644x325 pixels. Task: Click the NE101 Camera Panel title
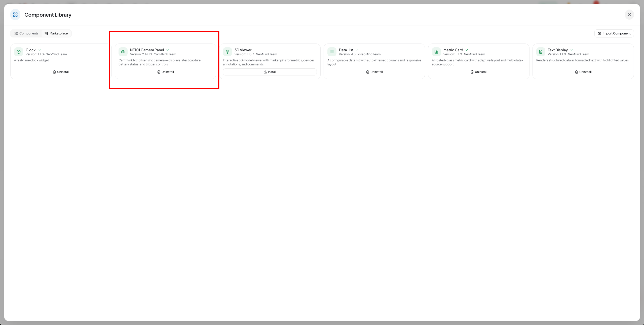coord(147,50)
